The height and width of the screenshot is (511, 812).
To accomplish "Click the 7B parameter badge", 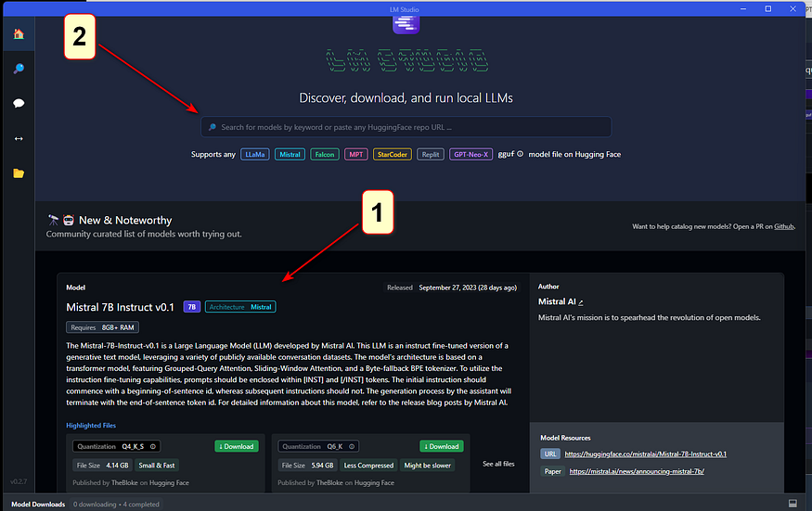I will [191, 307].
